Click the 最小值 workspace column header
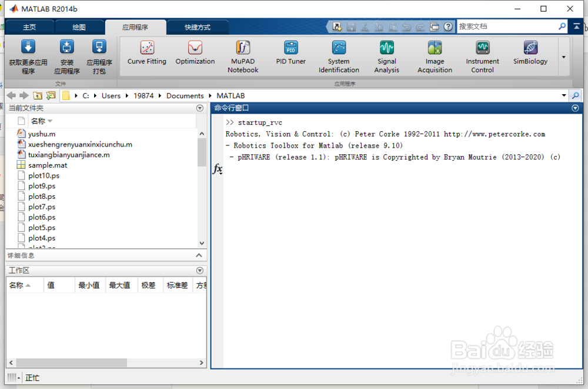Image resolution: width=588 pixels, height=389 pixels. click(89, 285)
